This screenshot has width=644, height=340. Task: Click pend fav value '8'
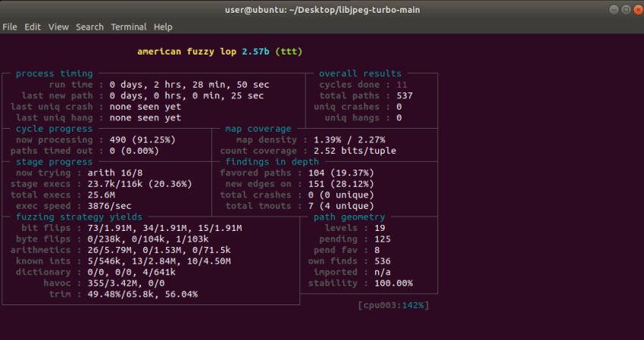point(377,250)
